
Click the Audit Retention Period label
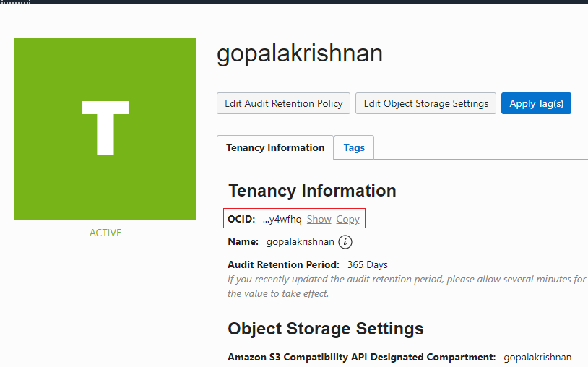pyautogui.click(x=283, y=264)
